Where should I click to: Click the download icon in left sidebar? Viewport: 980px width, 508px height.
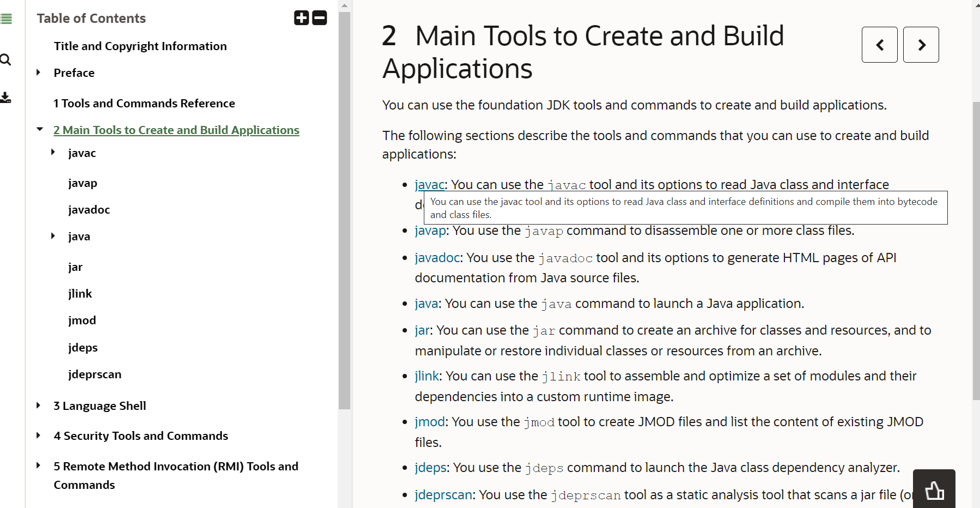6,98
